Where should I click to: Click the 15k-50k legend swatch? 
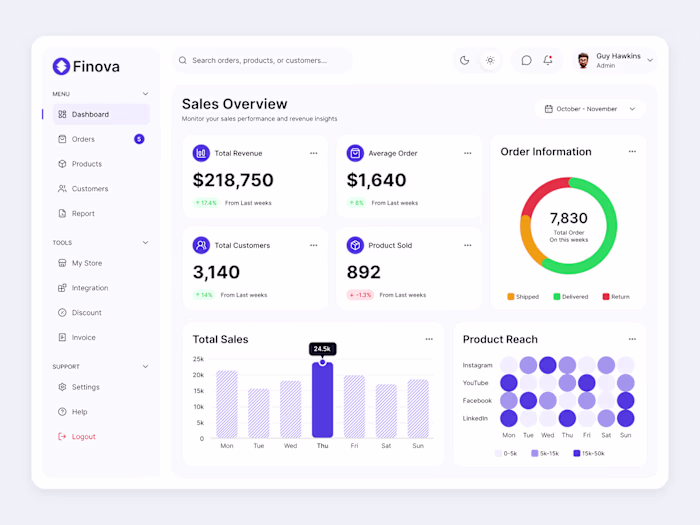point(577,453)
